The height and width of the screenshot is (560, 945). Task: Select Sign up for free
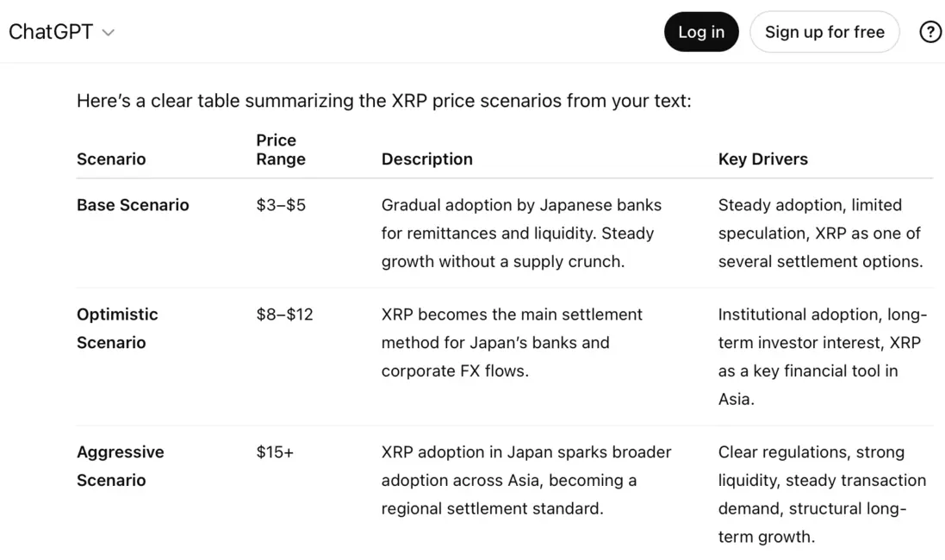coord(824,32)
